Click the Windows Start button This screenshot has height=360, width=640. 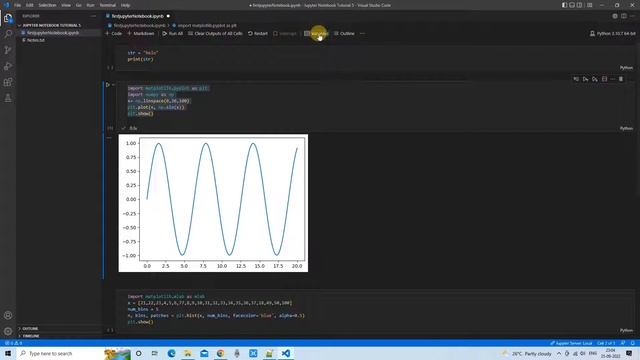pos(8,353)
